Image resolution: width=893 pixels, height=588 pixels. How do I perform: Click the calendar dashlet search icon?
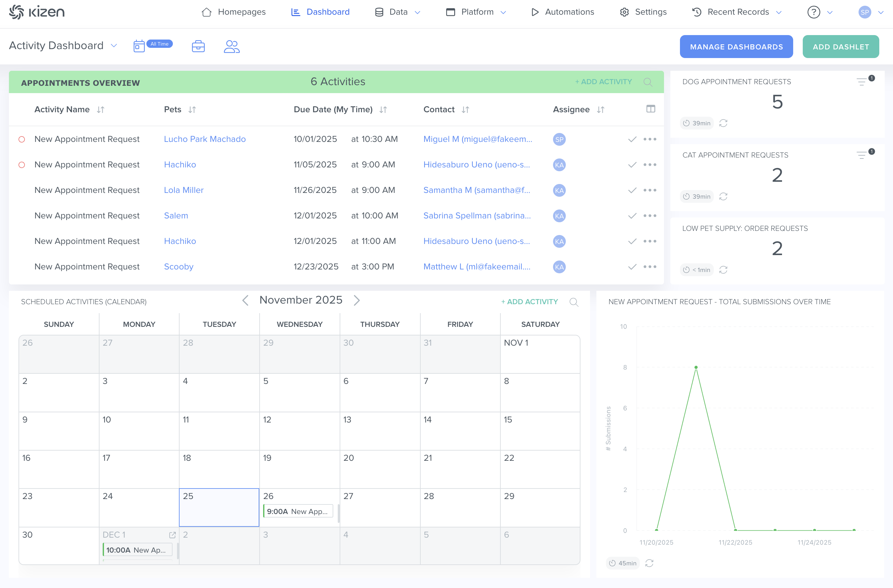(574, 302)
